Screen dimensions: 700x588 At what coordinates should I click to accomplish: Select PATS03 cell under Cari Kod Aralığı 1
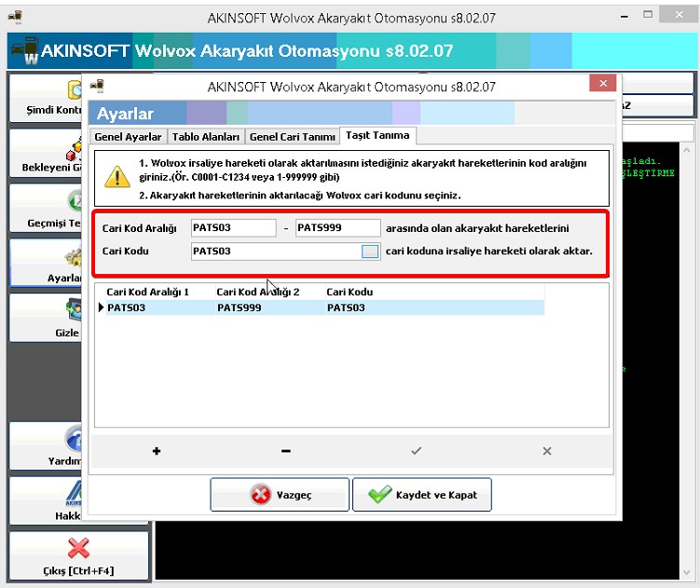[x=160, y=308]
